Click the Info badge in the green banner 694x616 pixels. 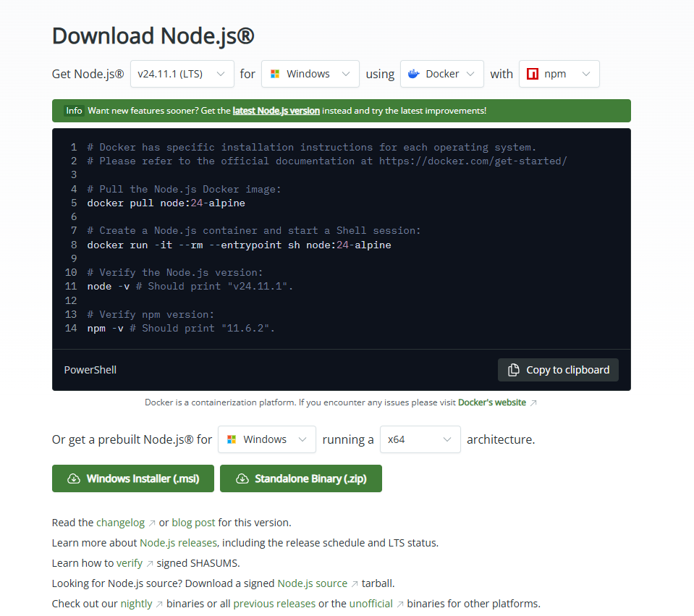(73, 110)
